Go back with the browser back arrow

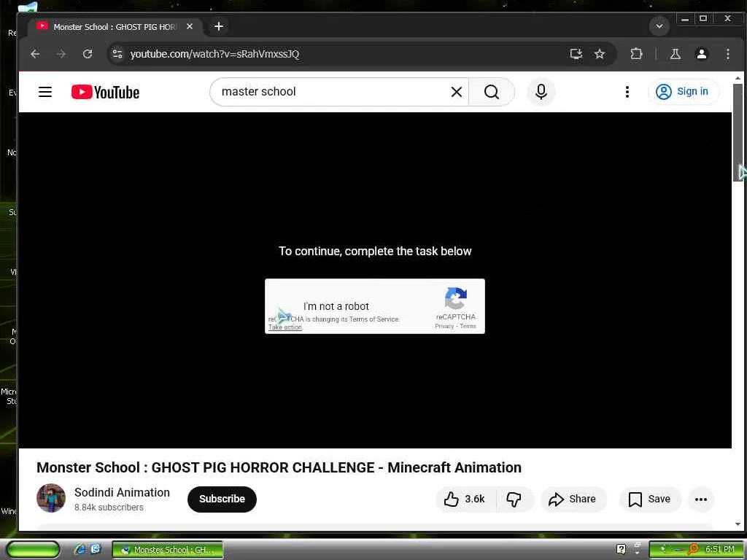click(35, 54)
